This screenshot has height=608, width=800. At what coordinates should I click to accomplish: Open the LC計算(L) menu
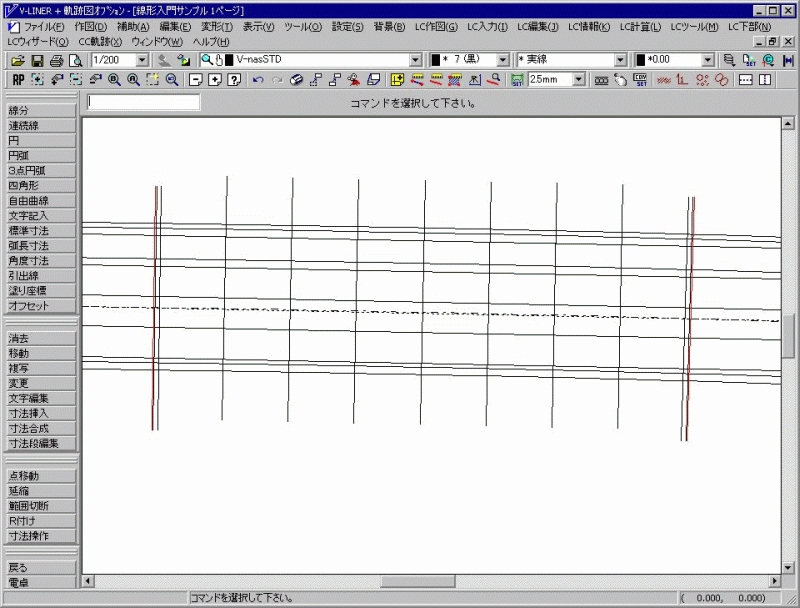coord(640,27)
